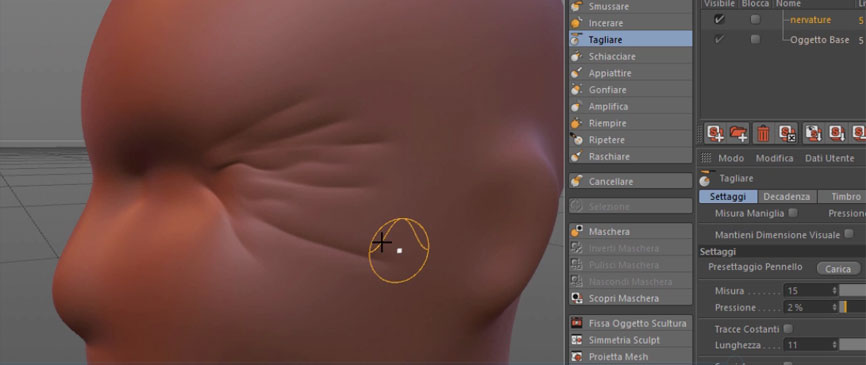The image size is (866, 365).
Task: Select the Amplifica tool
Action: (630, 106)
